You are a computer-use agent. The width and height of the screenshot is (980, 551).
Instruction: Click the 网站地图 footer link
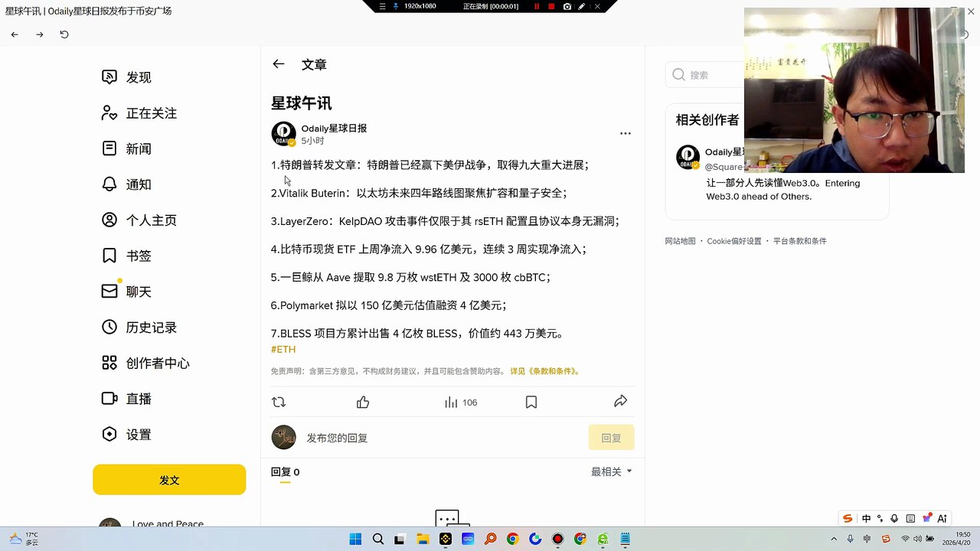680,241
